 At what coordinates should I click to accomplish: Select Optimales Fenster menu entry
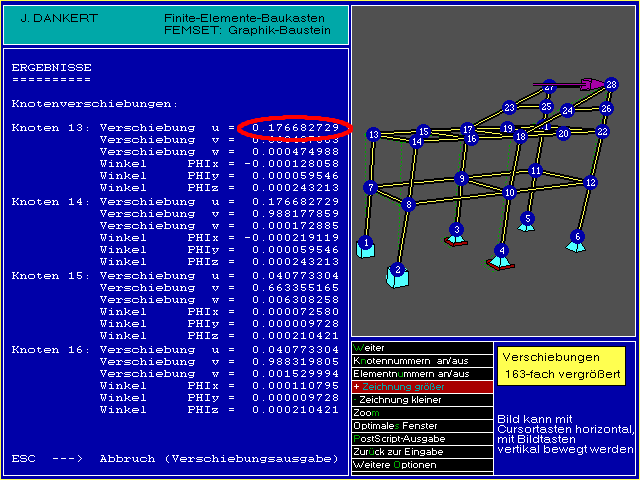point(421,425)
